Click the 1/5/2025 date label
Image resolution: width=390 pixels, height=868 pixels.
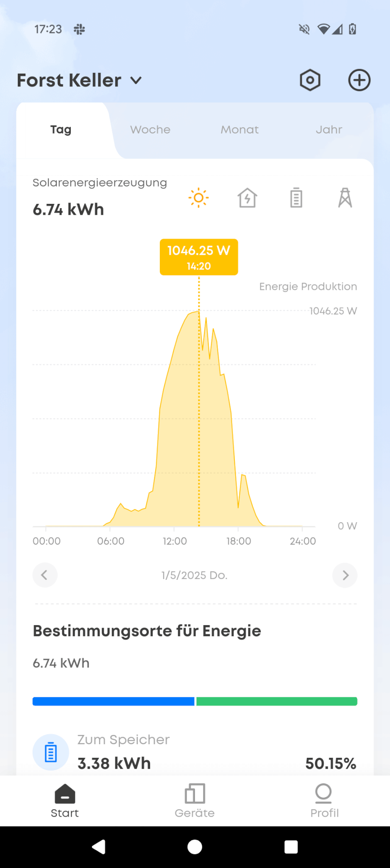[195, 575]
